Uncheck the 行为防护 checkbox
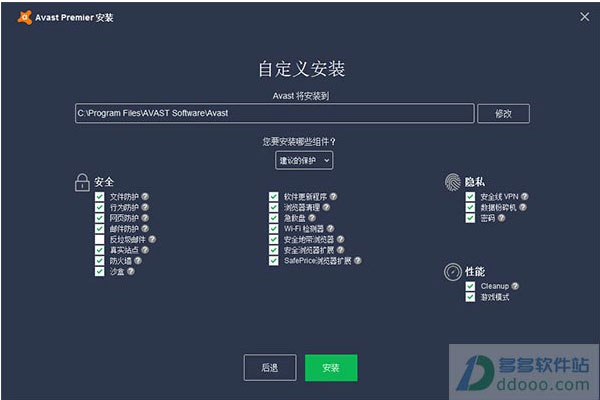Image resolution: width=600 pixels, height=400 pixels. click(99, 207)
